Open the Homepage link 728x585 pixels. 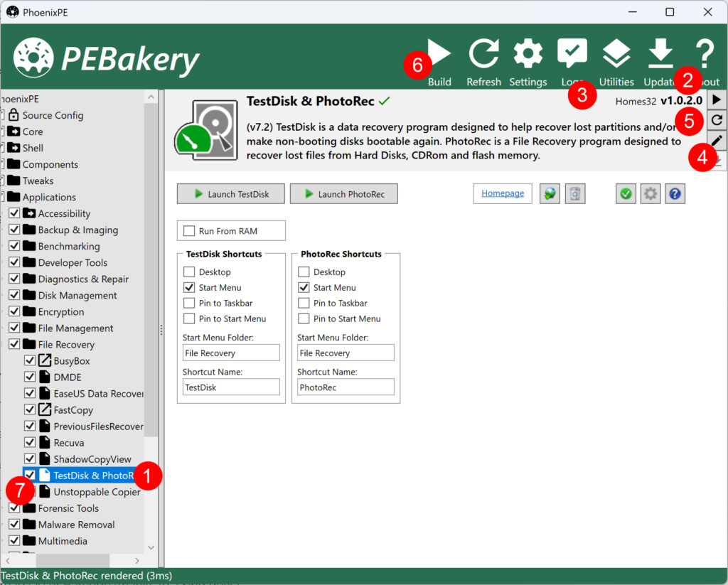pyautogui.click(x=503, y=193)
